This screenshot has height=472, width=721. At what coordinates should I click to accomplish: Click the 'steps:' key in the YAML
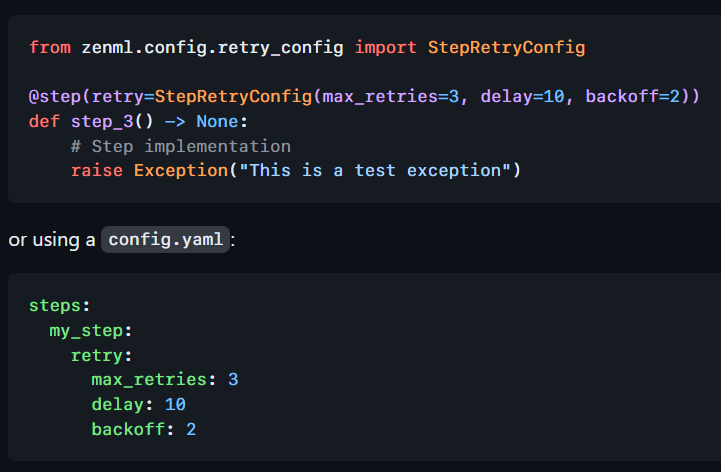coord(59,305)
